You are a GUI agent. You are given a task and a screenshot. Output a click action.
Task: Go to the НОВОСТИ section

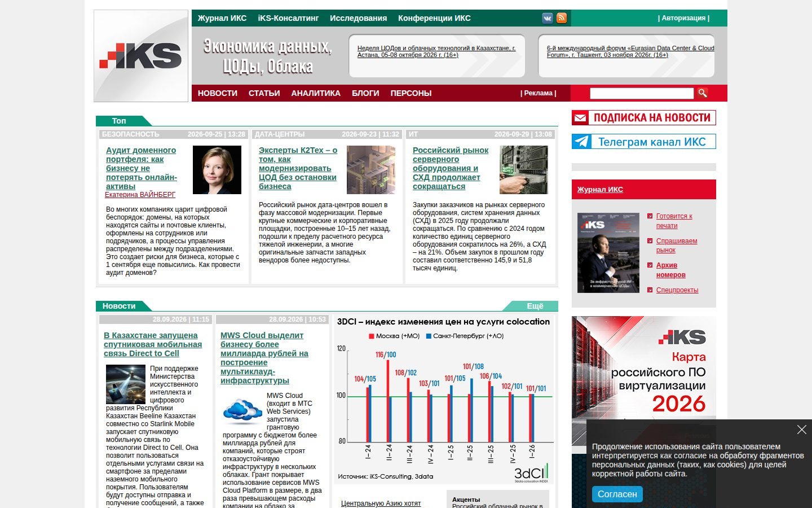[218, 93]
